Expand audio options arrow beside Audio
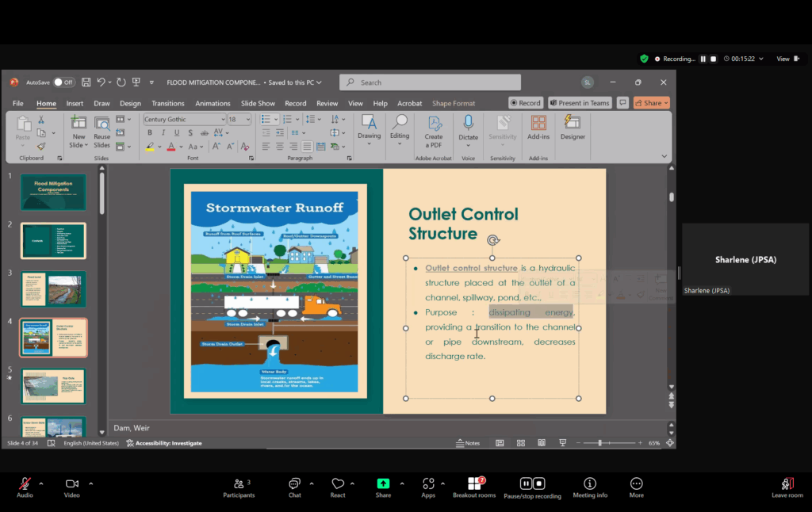Viewport: 812px width, 512px height. 41,483
